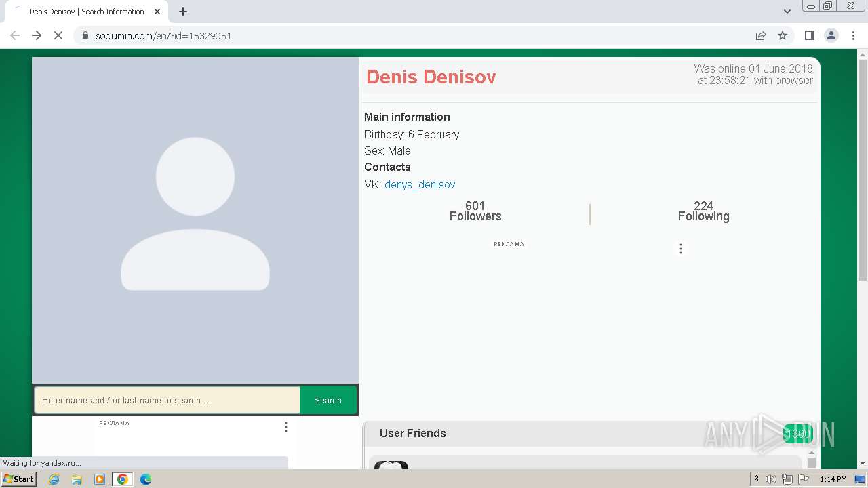This screenshot has width=868, height=488.
Task: Share this page via share icon
Action: [x=761, y=35]
